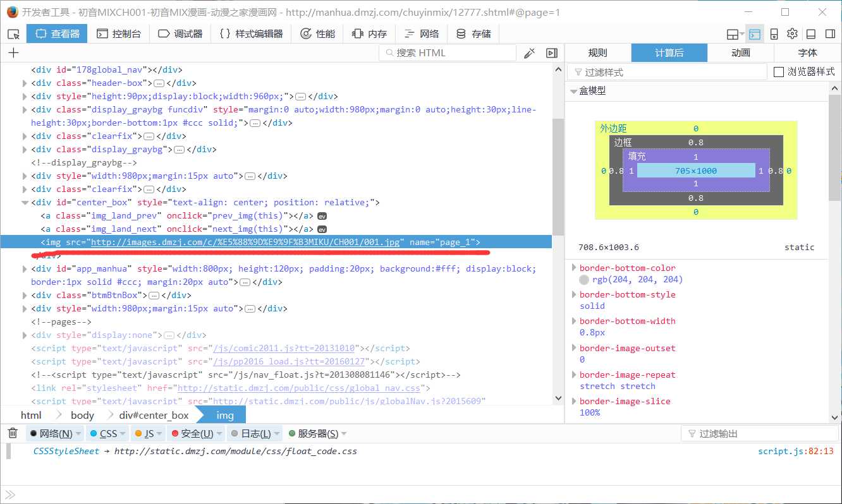
Task: Open the pp2016_load.js script link
Action: point(290,362)
